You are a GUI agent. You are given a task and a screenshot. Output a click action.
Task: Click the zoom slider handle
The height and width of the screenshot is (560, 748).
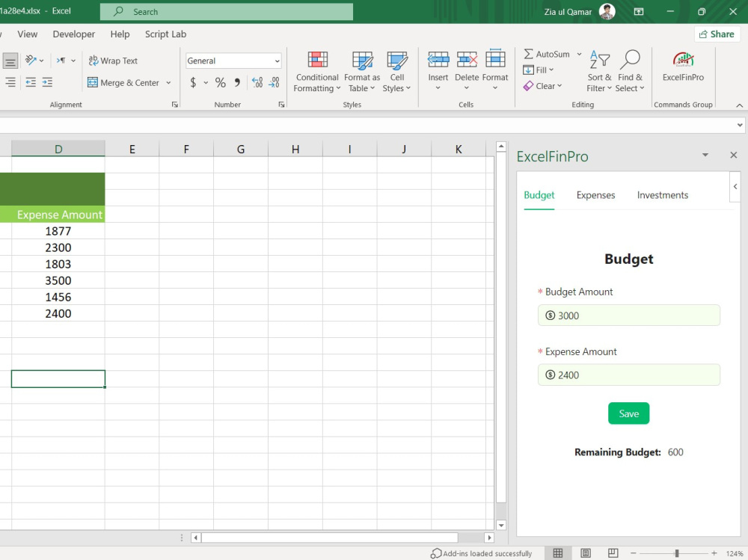[676, 553]
